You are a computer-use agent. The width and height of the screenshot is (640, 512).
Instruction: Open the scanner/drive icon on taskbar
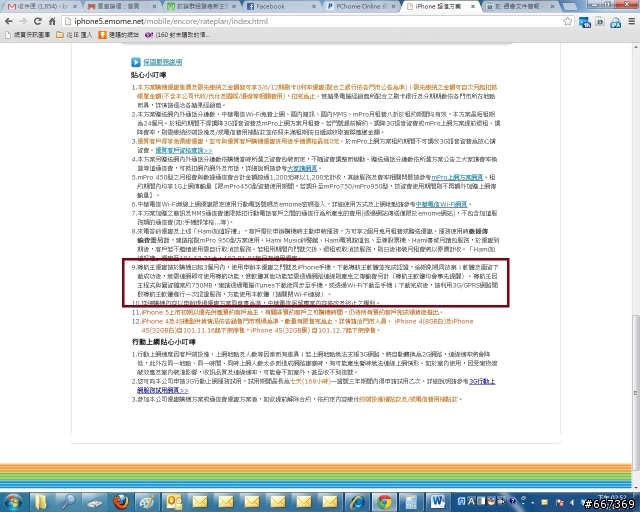coord(94,502)
